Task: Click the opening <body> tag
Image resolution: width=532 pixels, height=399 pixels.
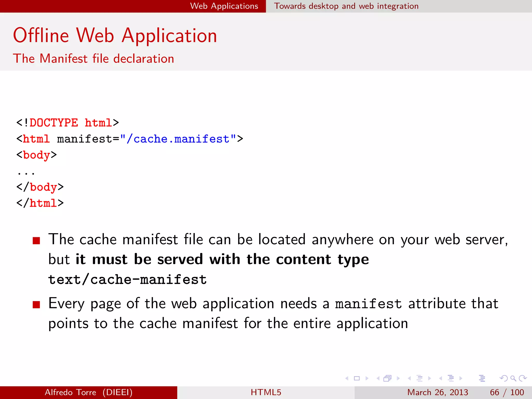Action: [36, 155]
